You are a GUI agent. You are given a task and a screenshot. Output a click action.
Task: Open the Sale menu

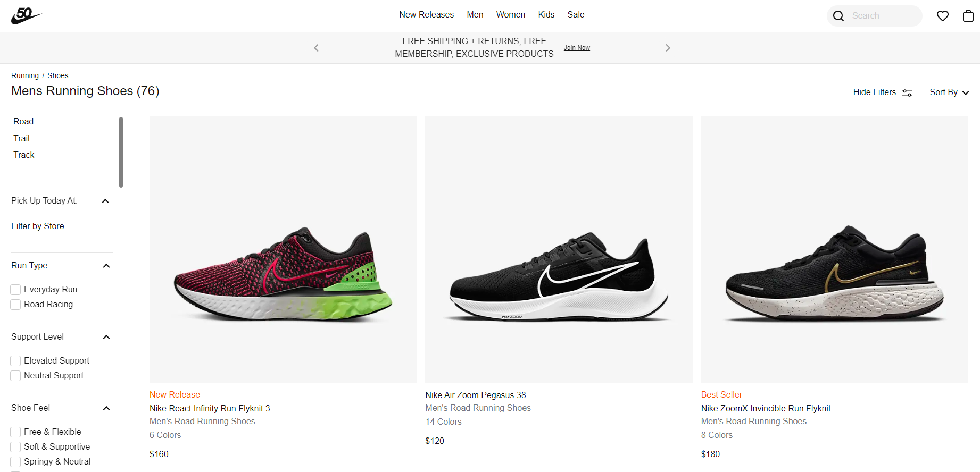click(576, 15)
